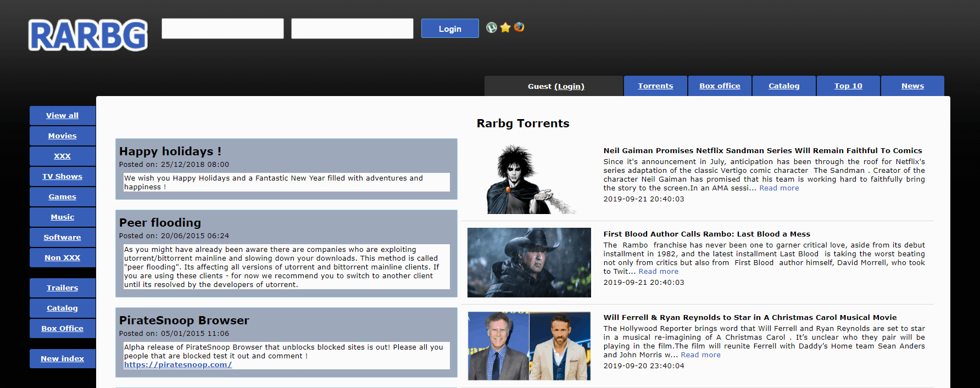Open Box Office from the left sidebar
The height and width of the screenshot is (388, 980).
pyautogui.click(x=63, y=328)
